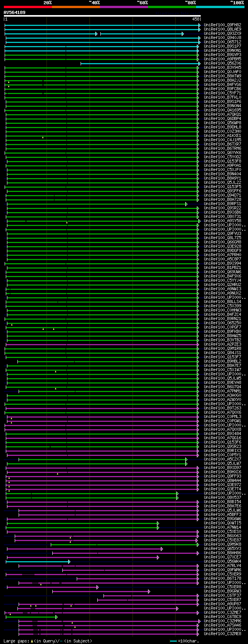
Task: Click the UniRef100_A5C2X7 label
Action: coord(222,459)
